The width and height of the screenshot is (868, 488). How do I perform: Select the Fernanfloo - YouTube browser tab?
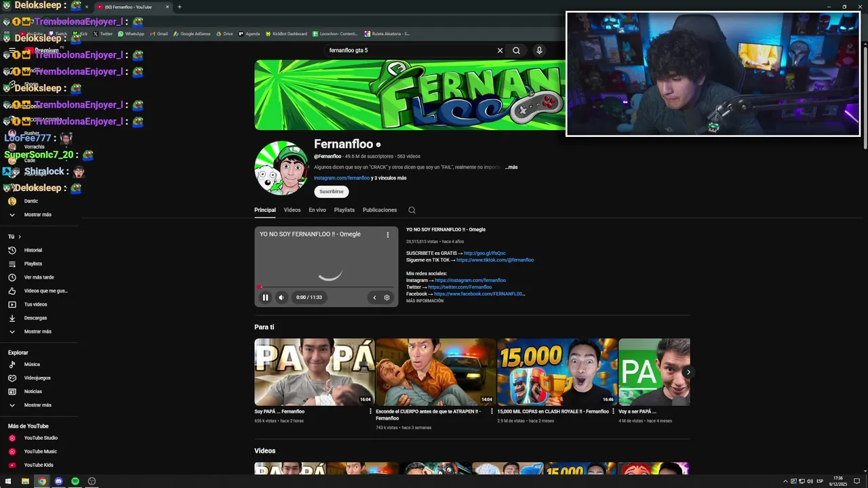coord(132,7)
